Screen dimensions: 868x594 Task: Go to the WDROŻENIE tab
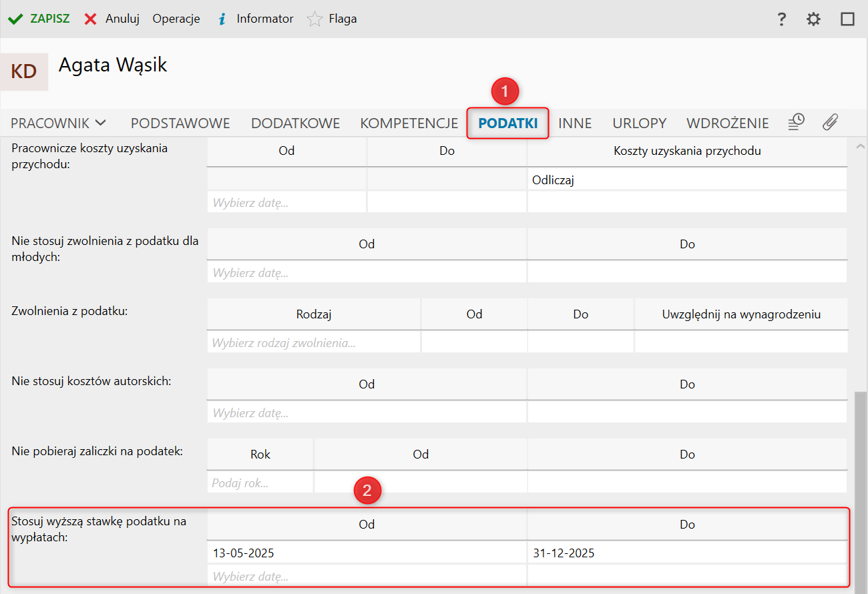[728, 123]
